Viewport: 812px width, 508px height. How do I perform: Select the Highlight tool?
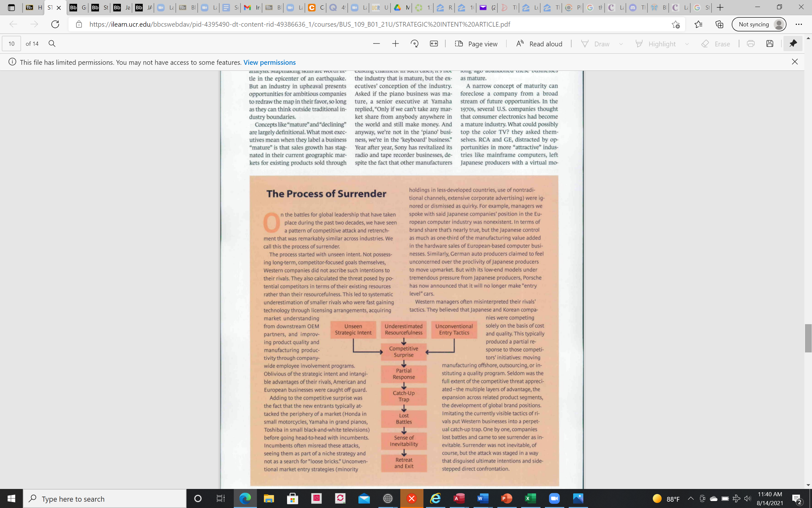coord(655,44)
